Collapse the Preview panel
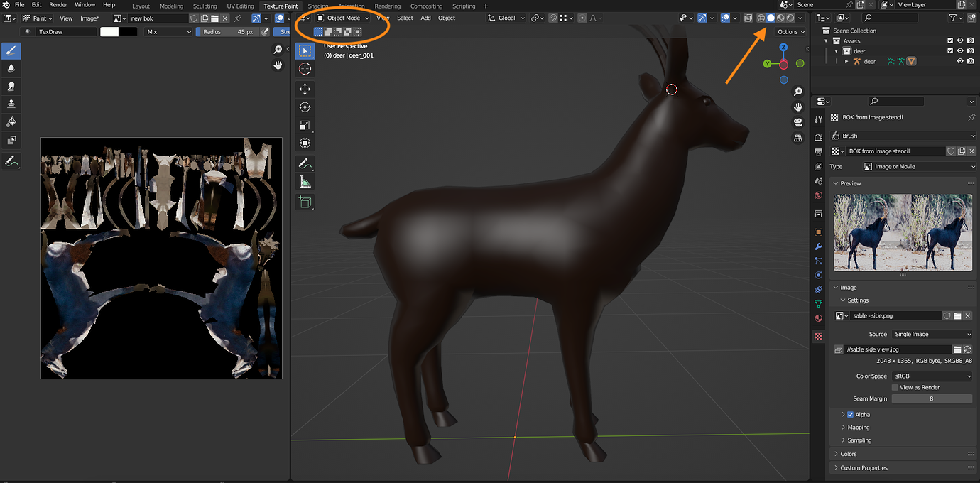This screenshot has width=980, height=483. (x=850, y=183)
